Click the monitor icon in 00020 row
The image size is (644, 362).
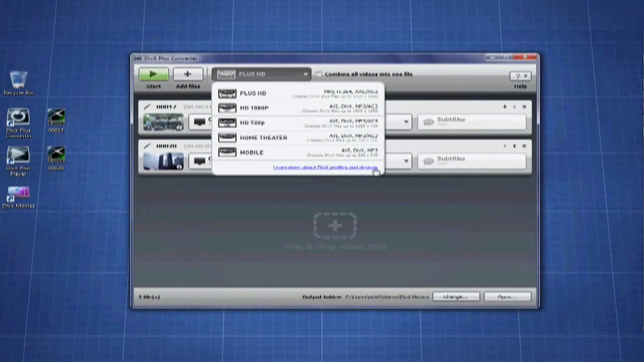click(200, 161)
